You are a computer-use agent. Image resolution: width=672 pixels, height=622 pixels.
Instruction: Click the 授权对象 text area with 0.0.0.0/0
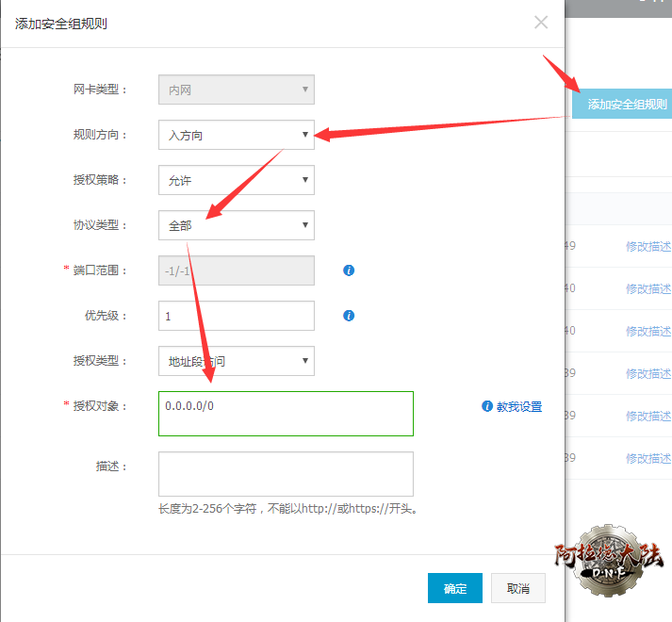(x=286, y=414)
